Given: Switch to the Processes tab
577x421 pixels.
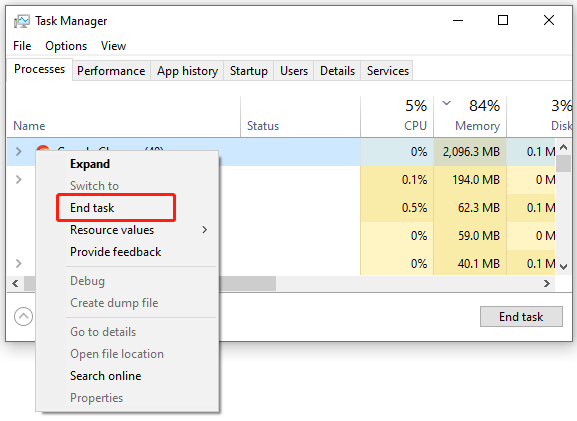Looking at the screenshot, I should pos(39,69).
